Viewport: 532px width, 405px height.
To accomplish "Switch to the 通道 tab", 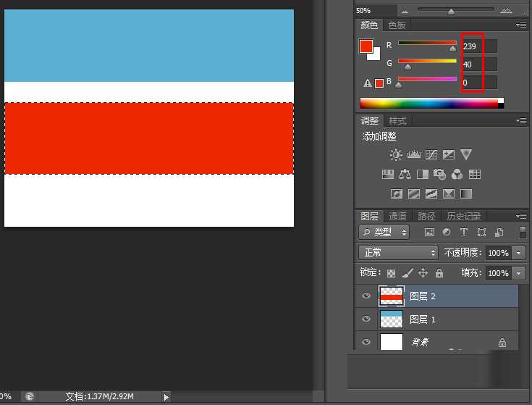I will 397,216.
